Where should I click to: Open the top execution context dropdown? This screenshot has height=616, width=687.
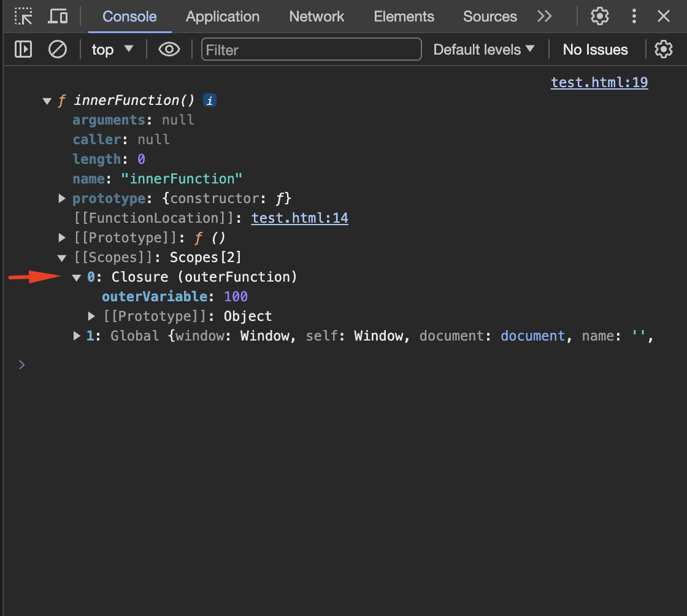112,49
